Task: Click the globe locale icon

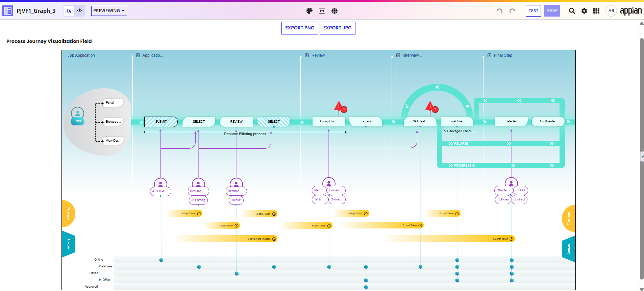Action: click(x=335, y=11)
